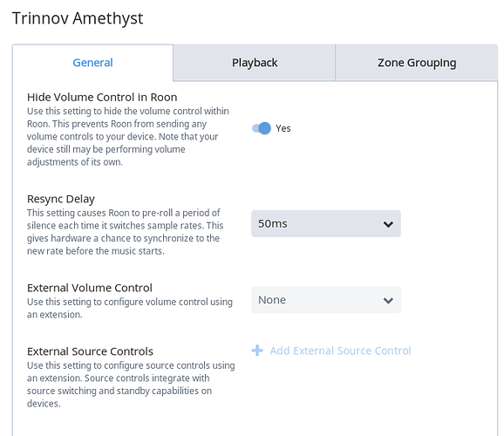
Task: Click the Resync Delay description text
Action: tap(125, 232)
